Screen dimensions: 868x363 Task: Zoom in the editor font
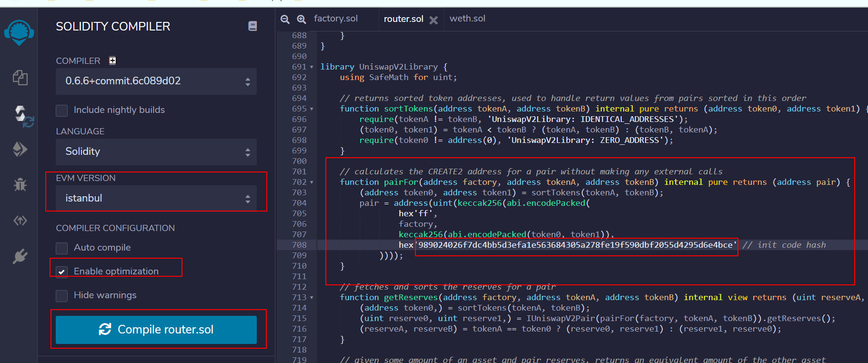pyautogui.click(x=301, y=19)
